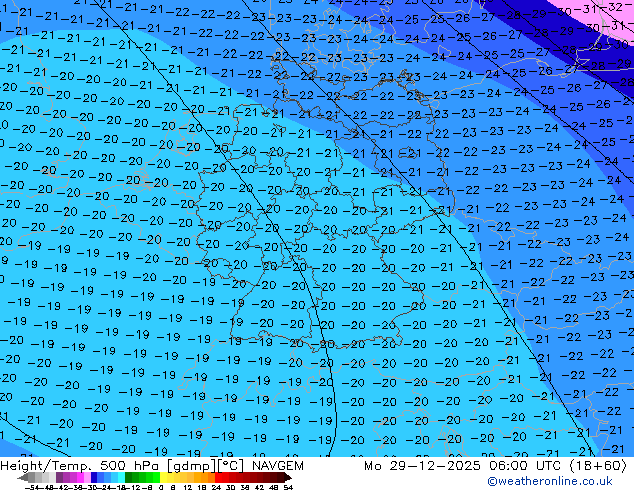Click the left arrow of the color legend
This screenshot has width=634, height=490.
(x=20, y=478)
